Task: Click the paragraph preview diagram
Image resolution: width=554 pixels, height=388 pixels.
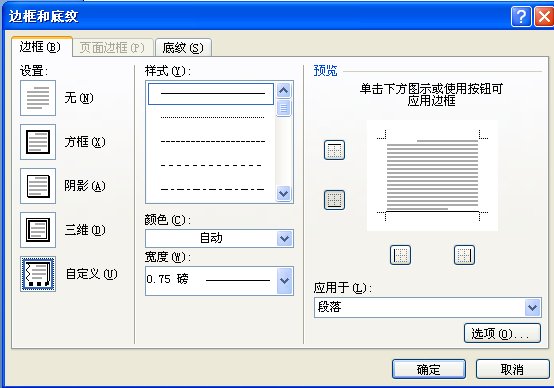Action: pyautogui.click(x=432, y=176)
